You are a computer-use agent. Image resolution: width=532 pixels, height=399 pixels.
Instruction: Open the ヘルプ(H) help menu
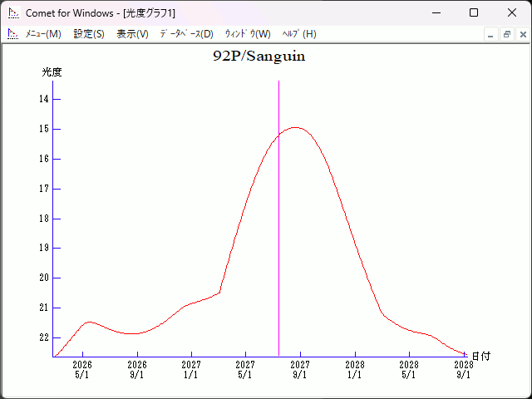[x=299, y=34]
